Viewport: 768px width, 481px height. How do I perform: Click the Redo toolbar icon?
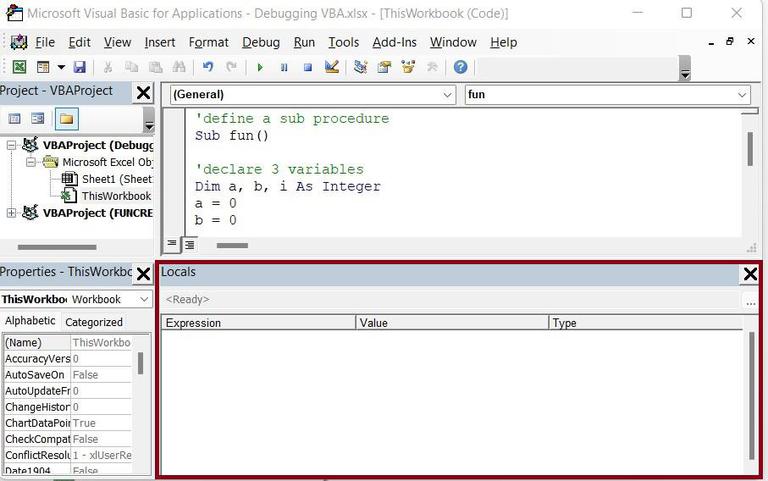pos(231,67)
